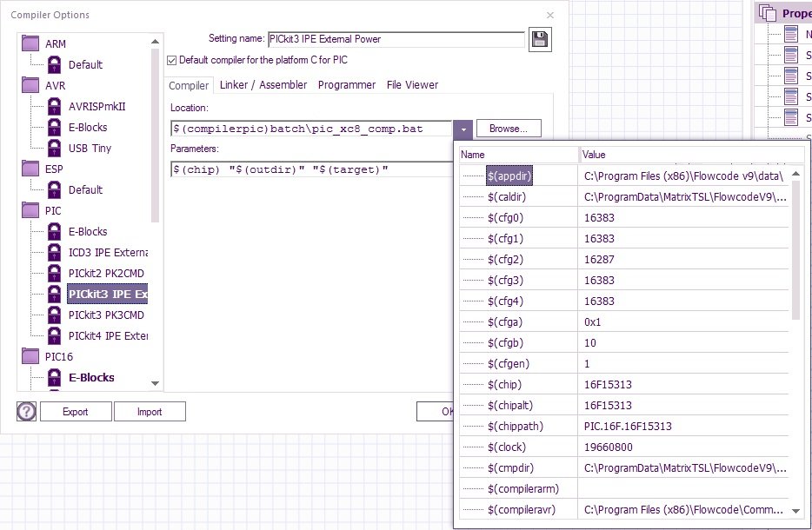Select the PICkit4 IPE lock icon
Viewport: 812px width, 530px height.
[x=55, y=336]
